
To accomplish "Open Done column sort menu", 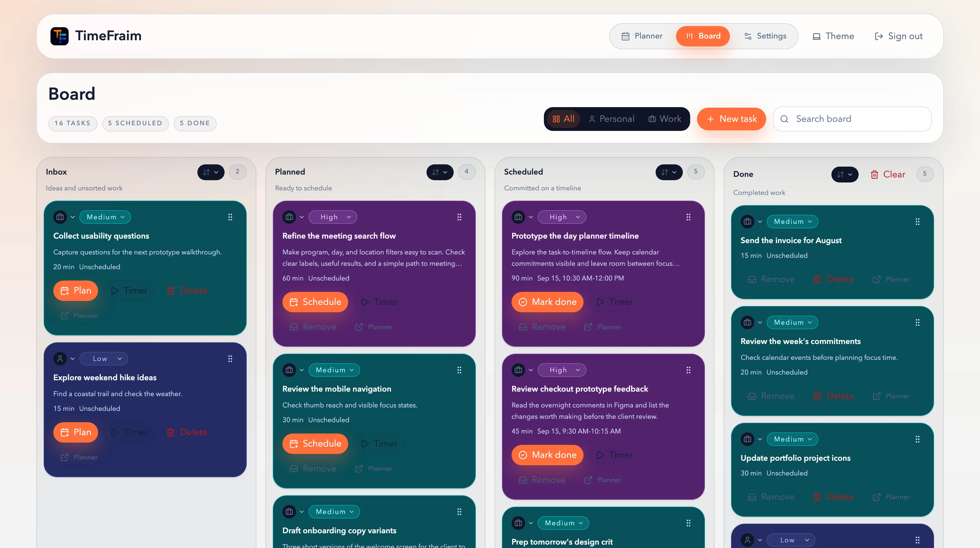I will click(x=844, y=175).
